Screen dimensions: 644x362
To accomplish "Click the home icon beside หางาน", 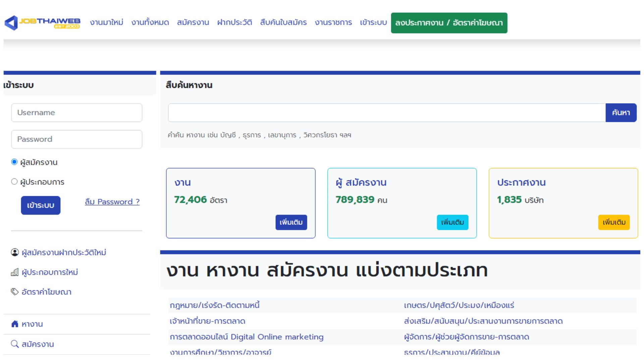I will [x=15, y=324].
